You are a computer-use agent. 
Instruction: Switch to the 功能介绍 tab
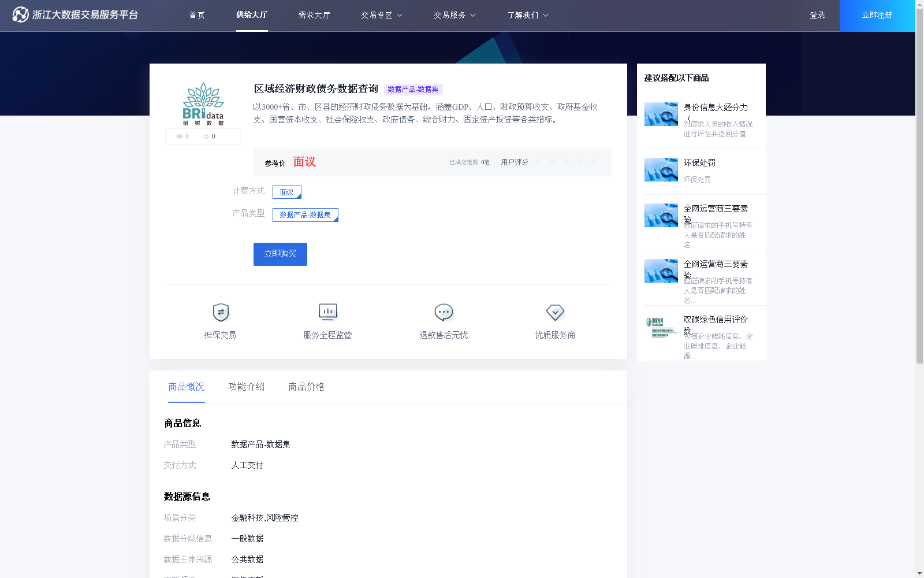pyautogui.click(x=246, y=387)
